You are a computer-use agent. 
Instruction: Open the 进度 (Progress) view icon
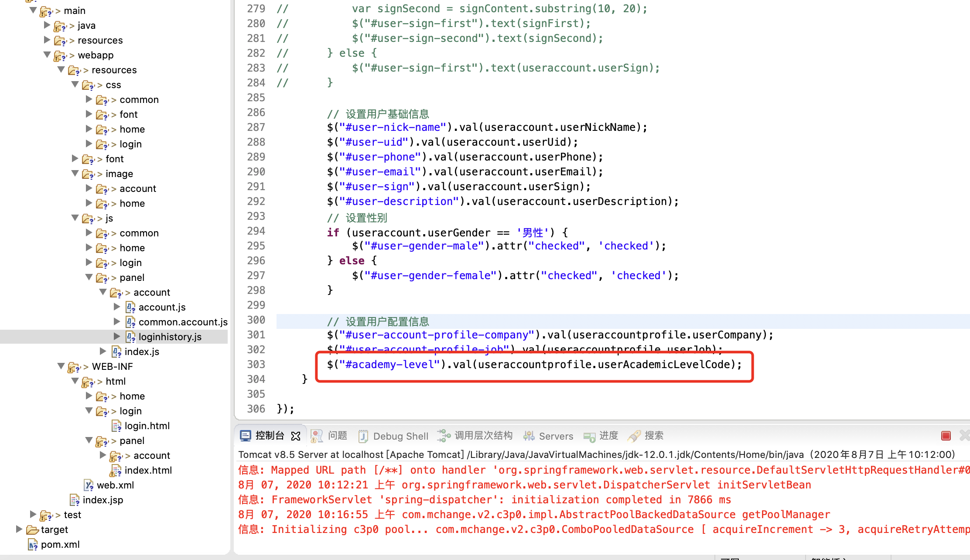point(589,437)
